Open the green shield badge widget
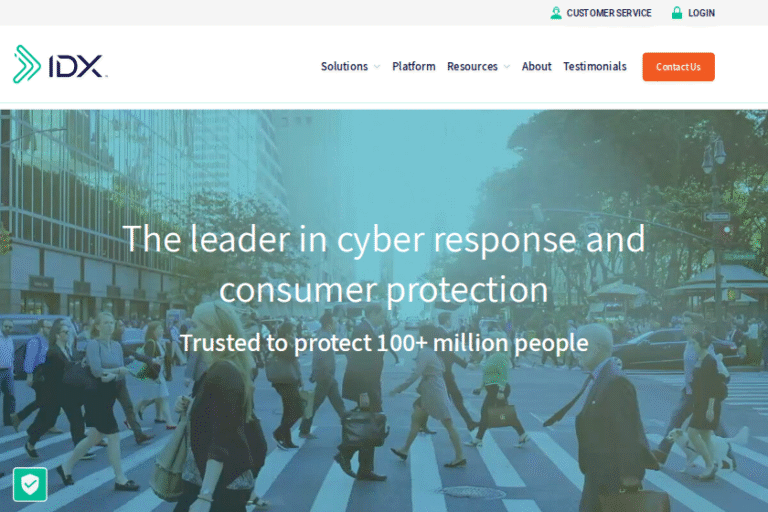The width and height of the screenshot is (768, 512). click(x=30, y=485)
